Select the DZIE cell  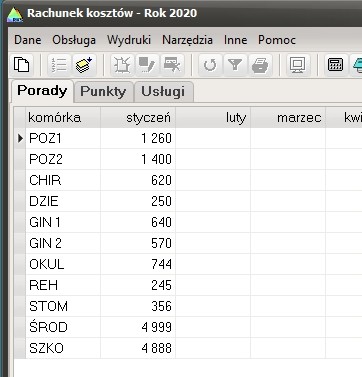63,201
